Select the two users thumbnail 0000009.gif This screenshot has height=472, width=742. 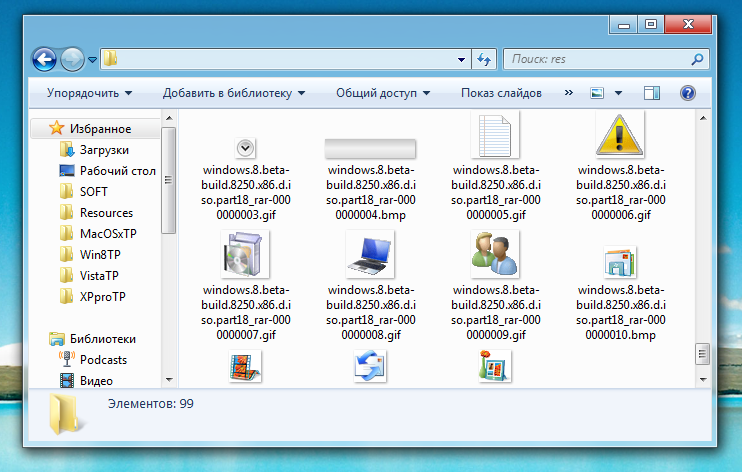point(495,254)
